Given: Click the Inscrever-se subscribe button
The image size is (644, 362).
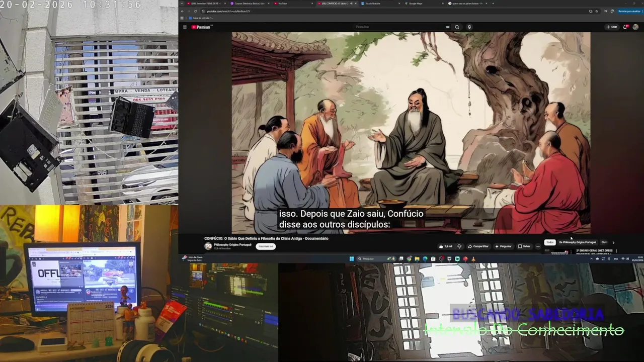Looking at the screenshot, I should point(265,246).
